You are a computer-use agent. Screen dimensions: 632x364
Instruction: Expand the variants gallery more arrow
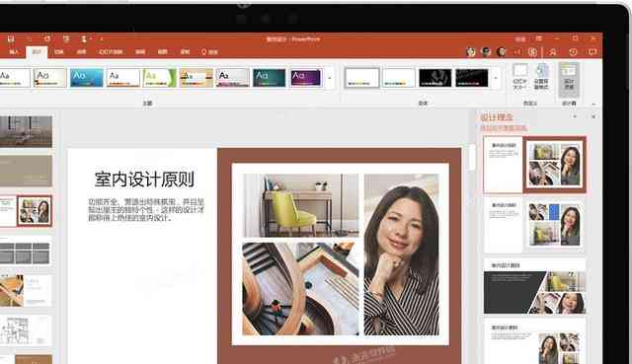[496, 78]
